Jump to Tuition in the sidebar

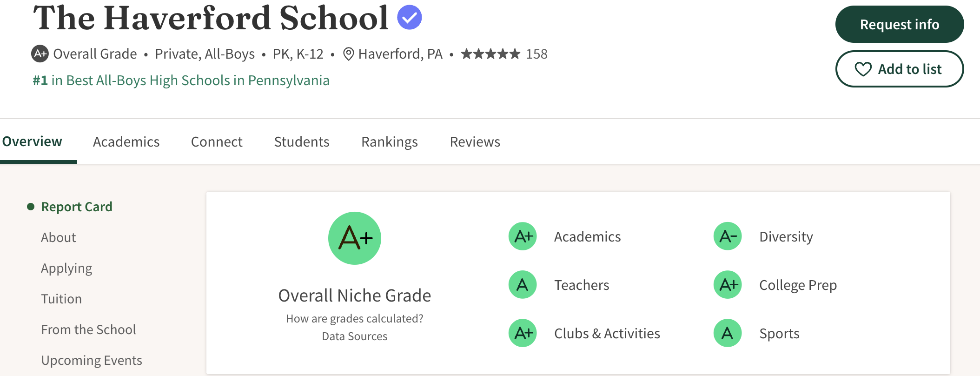coord(61,299)
